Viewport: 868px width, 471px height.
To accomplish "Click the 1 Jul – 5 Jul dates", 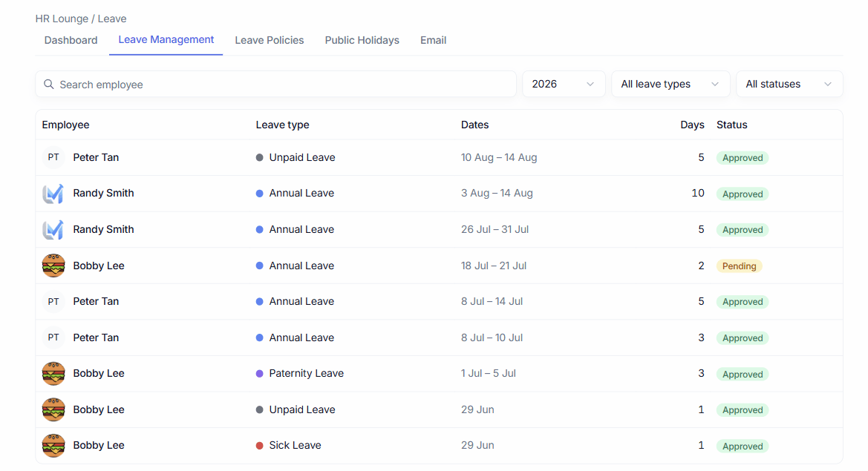I will tap(489, 374).
